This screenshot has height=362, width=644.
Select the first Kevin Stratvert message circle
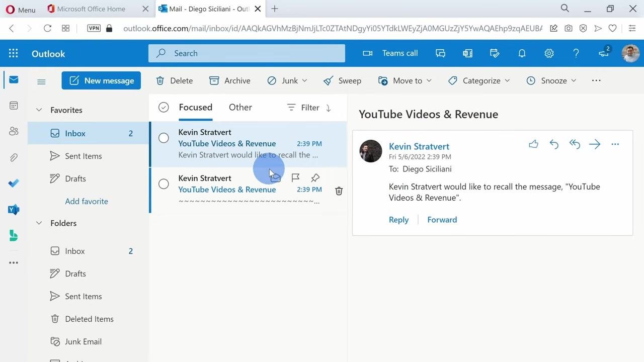pyautogui.click(x=164, y=138)
